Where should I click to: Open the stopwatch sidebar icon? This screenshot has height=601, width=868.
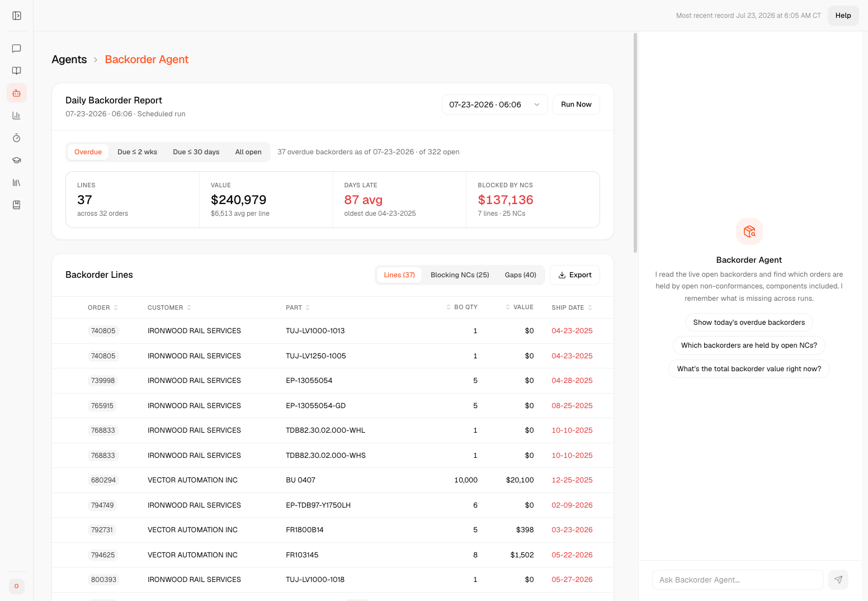click(17, 138)
